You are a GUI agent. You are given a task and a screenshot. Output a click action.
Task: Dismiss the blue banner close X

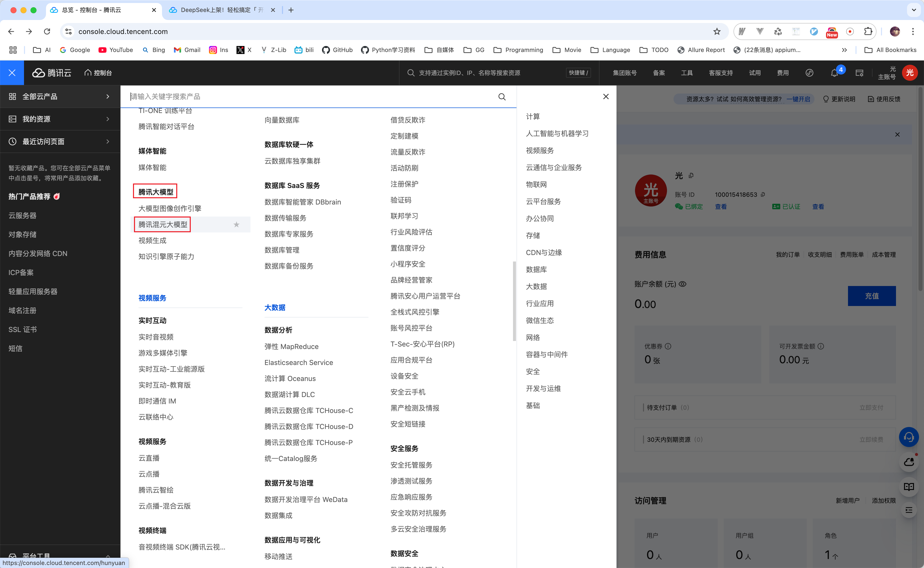897,134
